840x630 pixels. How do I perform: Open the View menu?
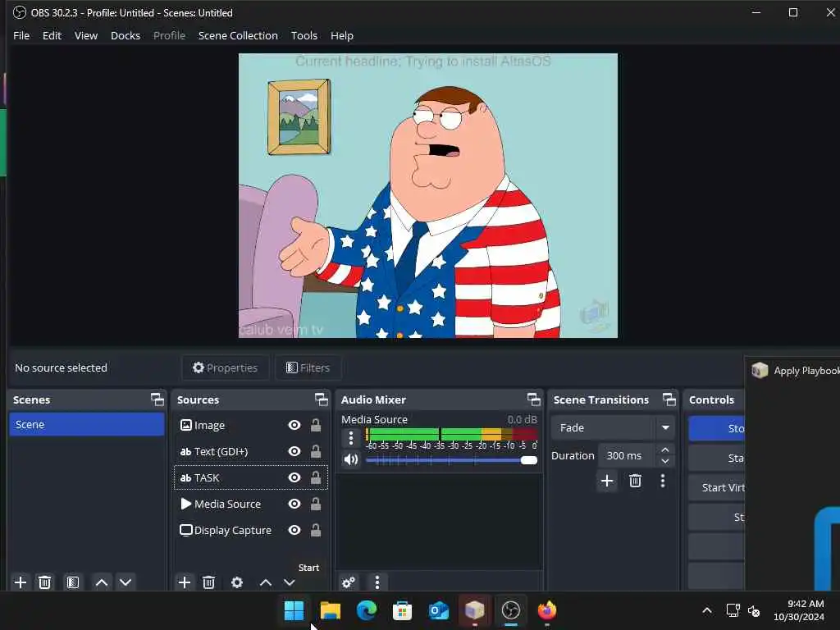point(85,35)
